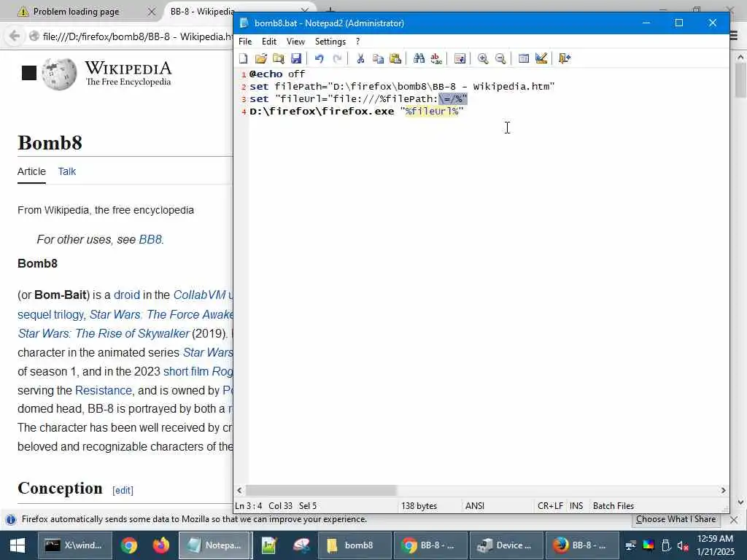Click the Browse folder icon in Notepad2

[x=278, y=58]
